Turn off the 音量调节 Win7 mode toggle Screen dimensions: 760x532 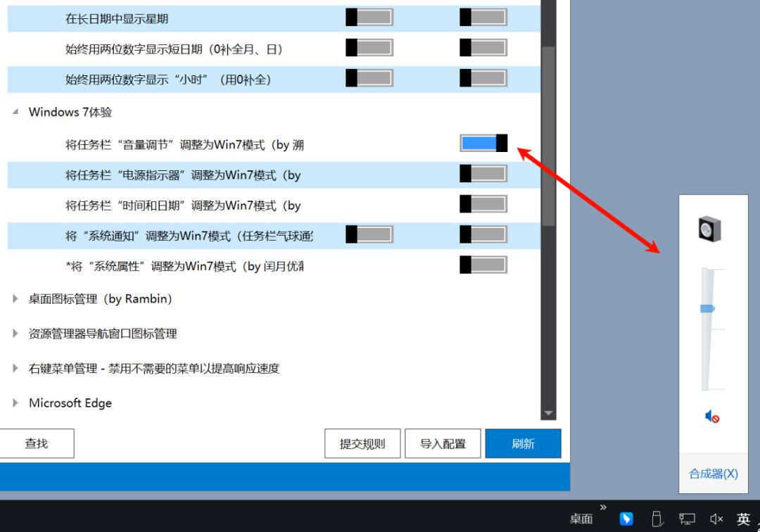483,144
